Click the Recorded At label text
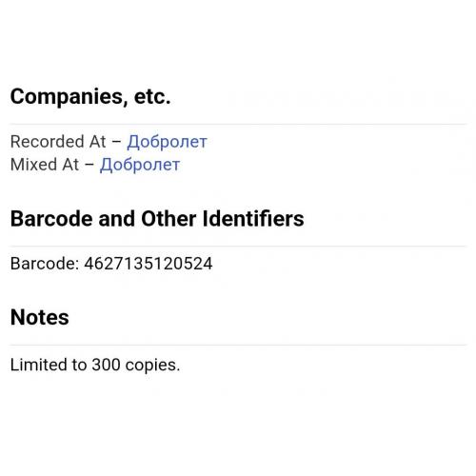 coord(58,142)
